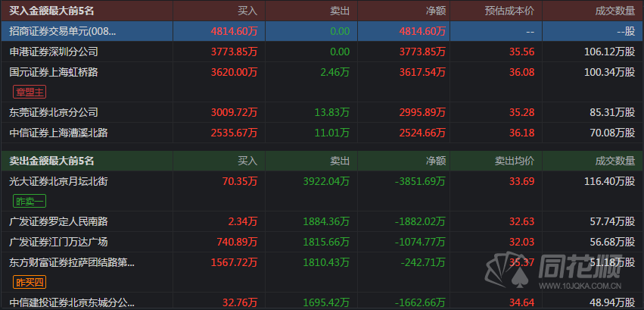Select cost price 36.18
The height and width of the screenshot is (310, 644).
pos(522,133)
